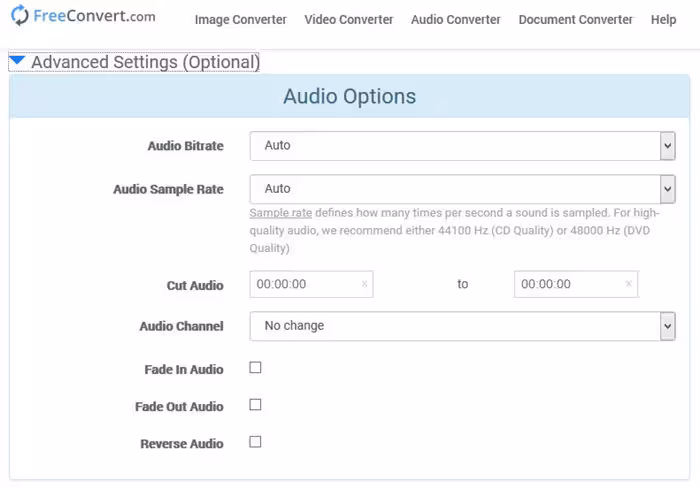Check the Reverse Audio option
The height and width of the screenshot is (488, 700).
point(255,442)
